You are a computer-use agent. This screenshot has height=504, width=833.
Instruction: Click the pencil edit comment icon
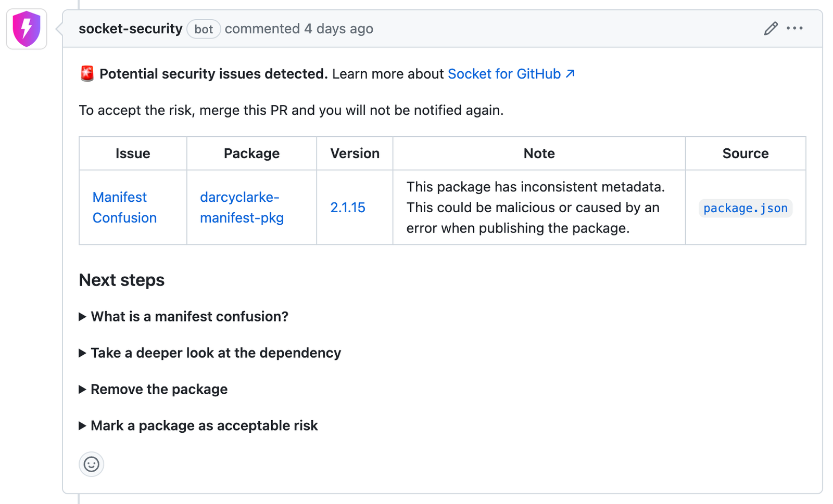[771, 29]
